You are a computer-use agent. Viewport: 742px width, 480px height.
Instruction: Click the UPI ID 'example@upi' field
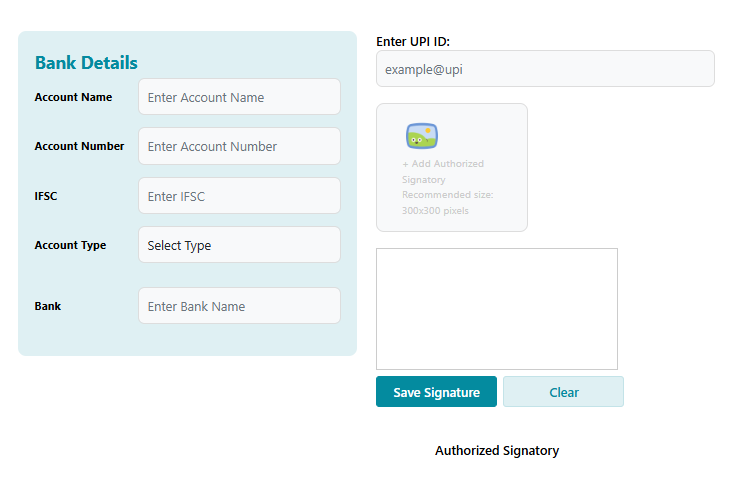tap(545, 69)
